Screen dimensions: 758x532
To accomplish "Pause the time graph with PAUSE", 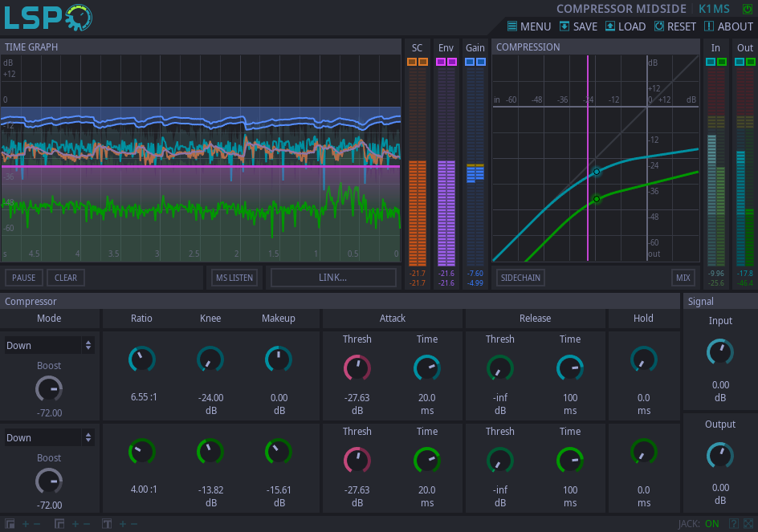I will point(24,278).
